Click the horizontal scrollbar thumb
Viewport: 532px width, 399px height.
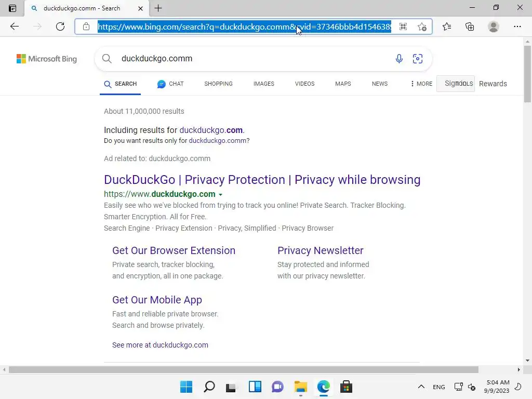pos(244,369)
